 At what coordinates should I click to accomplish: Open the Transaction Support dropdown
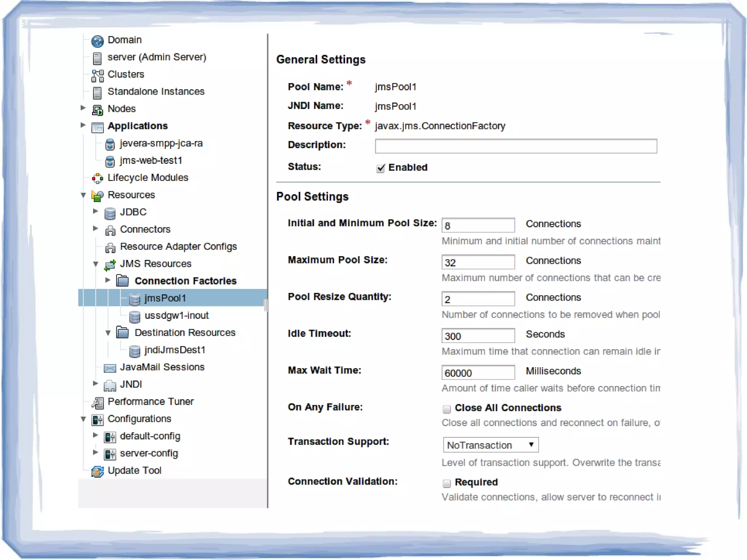click(490, 445)
